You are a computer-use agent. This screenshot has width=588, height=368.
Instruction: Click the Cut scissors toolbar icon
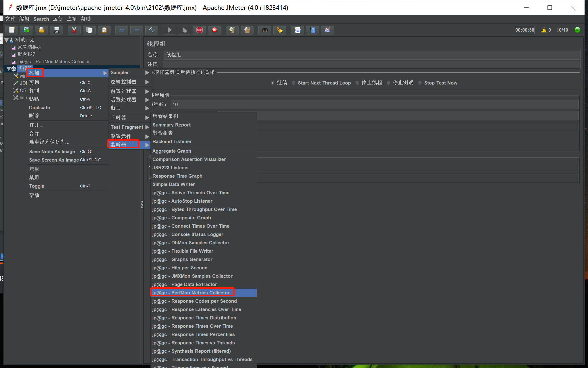coord(74,30)
